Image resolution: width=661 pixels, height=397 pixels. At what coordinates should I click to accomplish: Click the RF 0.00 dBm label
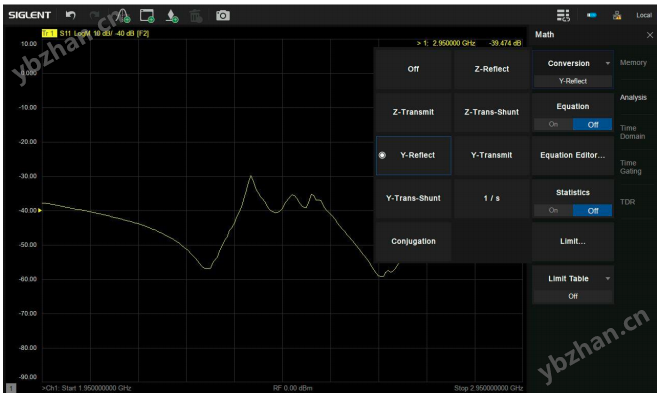point(293,388)
